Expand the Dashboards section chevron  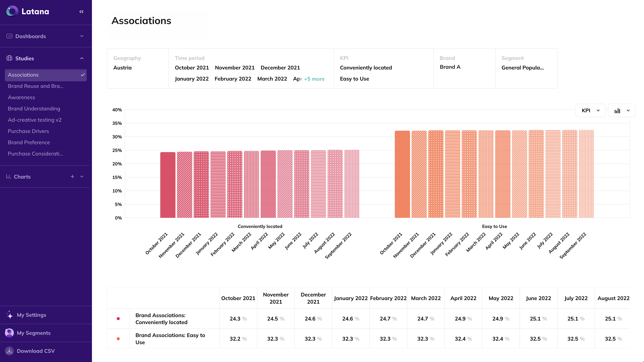point(82,36)
